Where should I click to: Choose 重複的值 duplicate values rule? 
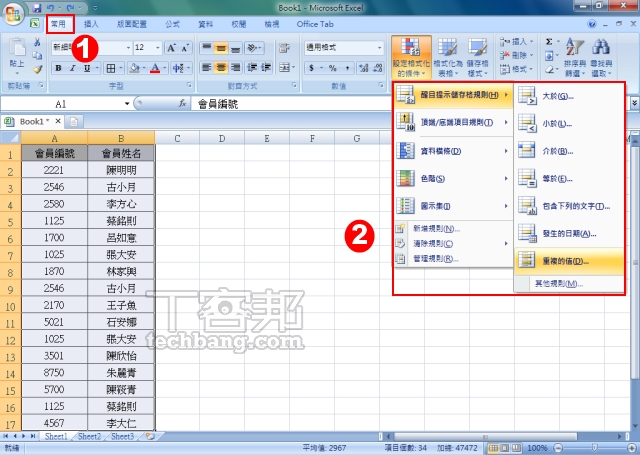click(569, 261)
